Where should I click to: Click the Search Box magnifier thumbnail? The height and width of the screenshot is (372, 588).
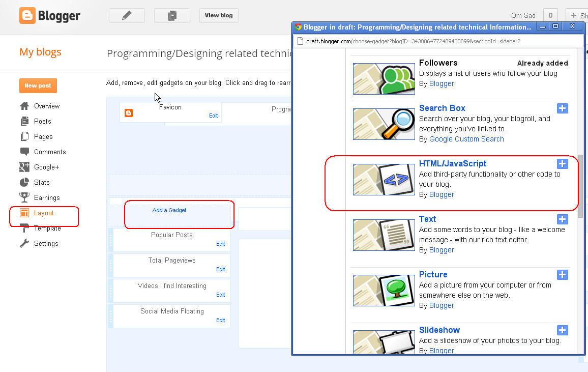coord(384,124)
